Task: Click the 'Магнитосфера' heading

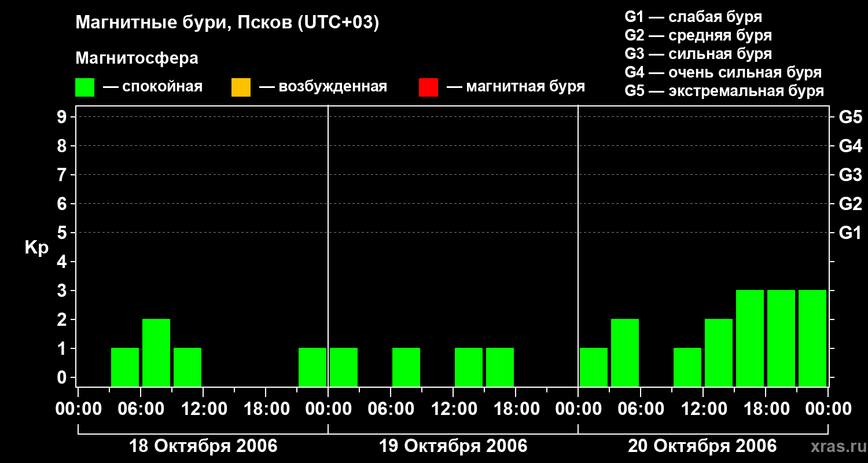Action: click(x=137, y=58)
